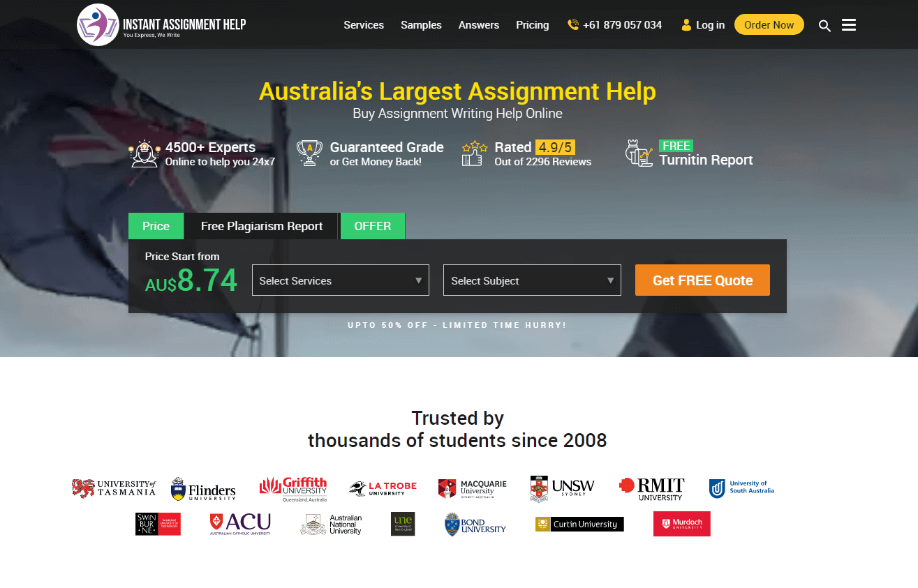This screenshot has height=588, width=918.
Task: Click the La Trobe University logo
Action: point(383,488)
